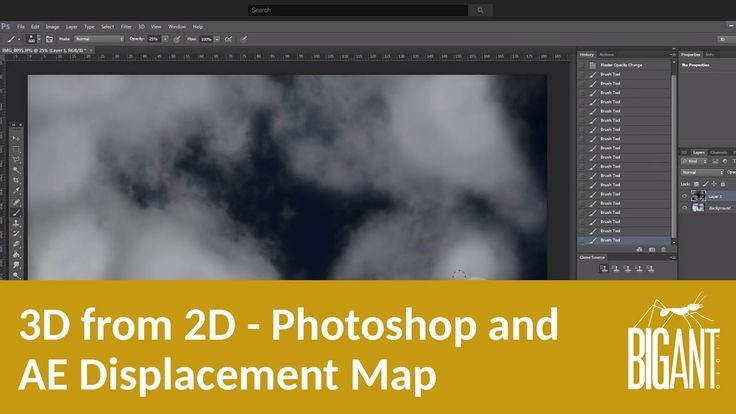Lock layer position with the move icon
This screenshot has width=736, height=414.
(x=714, y=184)
